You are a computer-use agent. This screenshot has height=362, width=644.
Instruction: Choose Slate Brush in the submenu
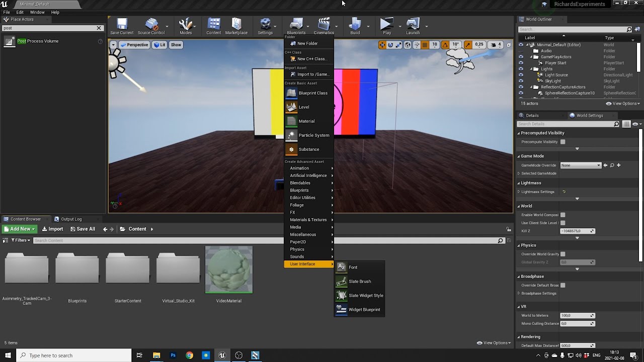(359, 282)
